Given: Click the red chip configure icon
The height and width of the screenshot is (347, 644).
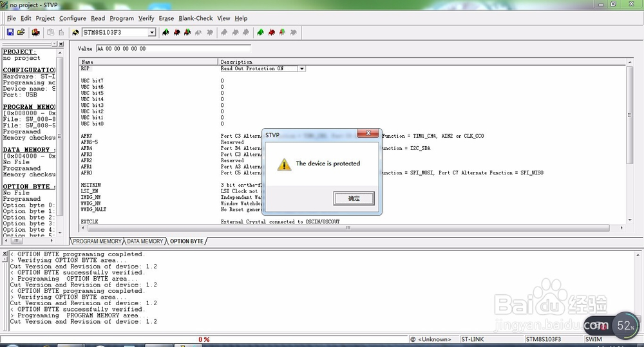Looking at the screenshot, I should tap(35, 32).
